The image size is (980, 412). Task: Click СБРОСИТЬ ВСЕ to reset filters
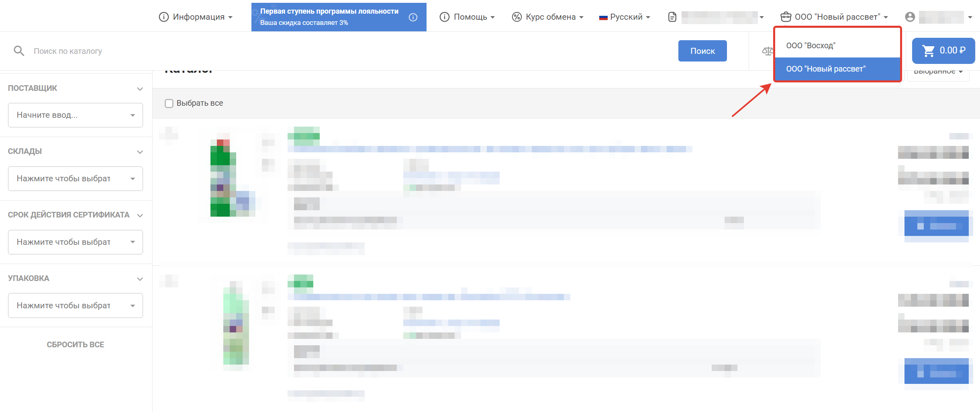[x=76, y=344]
